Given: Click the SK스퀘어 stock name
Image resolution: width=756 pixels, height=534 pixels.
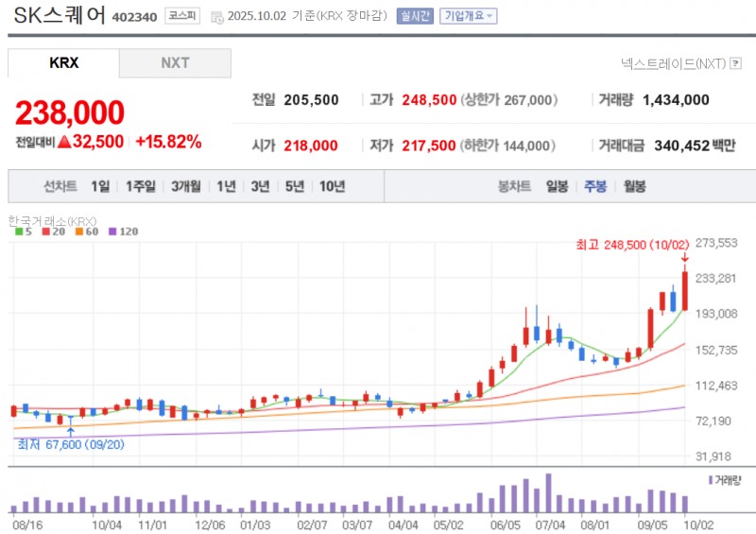Looking at the screenshot, I should pyautogui.click(x=60, y=15).
